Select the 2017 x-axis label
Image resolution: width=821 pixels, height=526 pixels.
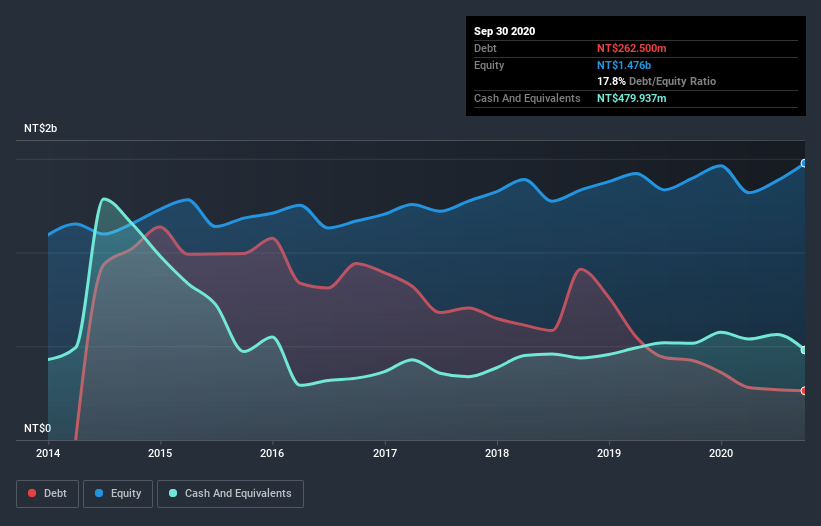(x=385, y=453)
